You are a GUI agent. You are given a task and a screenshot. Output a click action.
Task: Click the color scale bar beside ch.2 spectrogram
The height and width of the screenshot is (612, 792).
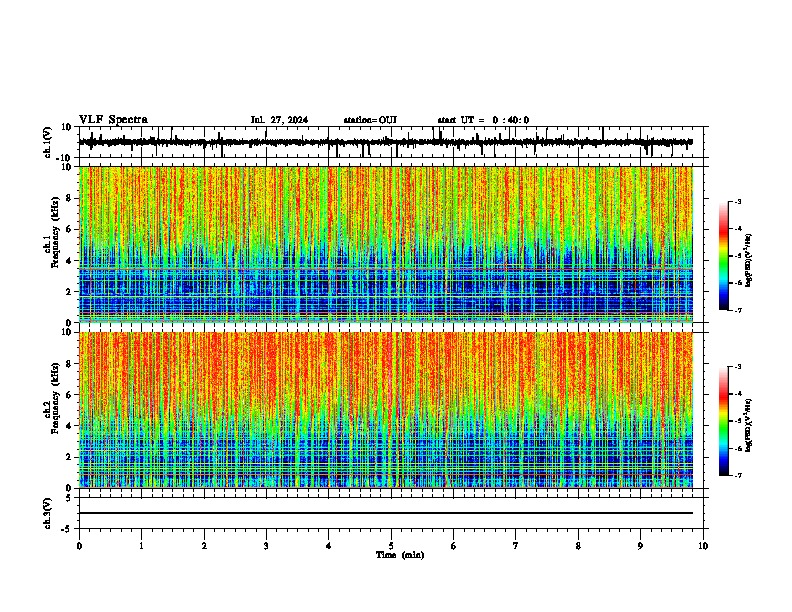[723, 421]
